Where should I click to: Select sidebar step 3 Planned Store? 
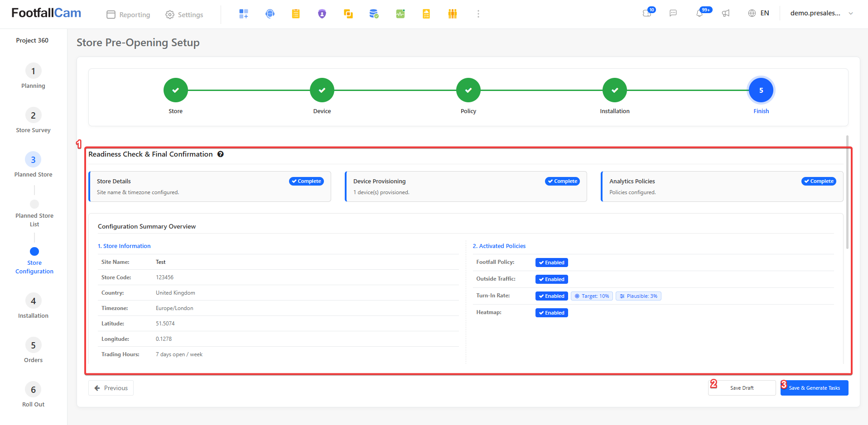[33, 165]
